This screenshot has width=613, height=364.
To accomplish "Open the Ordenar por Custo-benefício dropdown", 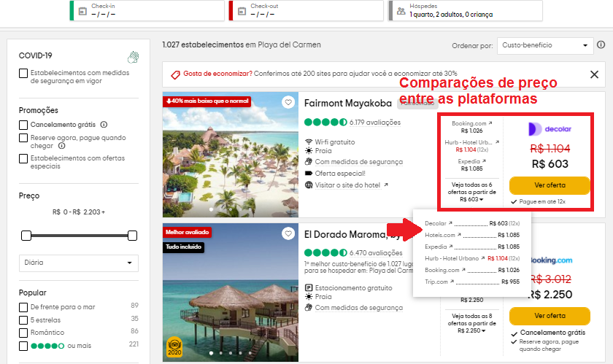I will pyautogui.click(x=545, y=45).
